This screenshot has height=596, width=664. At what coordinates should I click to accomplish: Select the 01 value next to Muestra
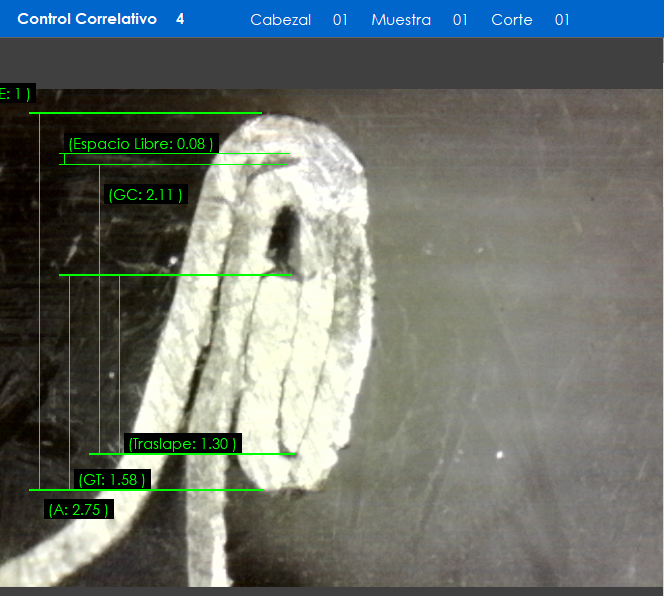pos(460,20)
